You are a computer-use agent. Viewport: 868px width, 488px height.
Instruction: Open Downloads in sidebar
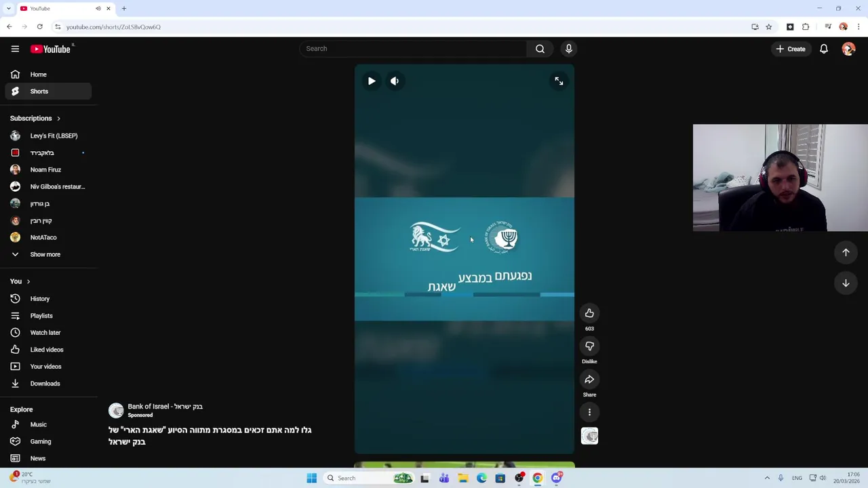pos(47,384)
